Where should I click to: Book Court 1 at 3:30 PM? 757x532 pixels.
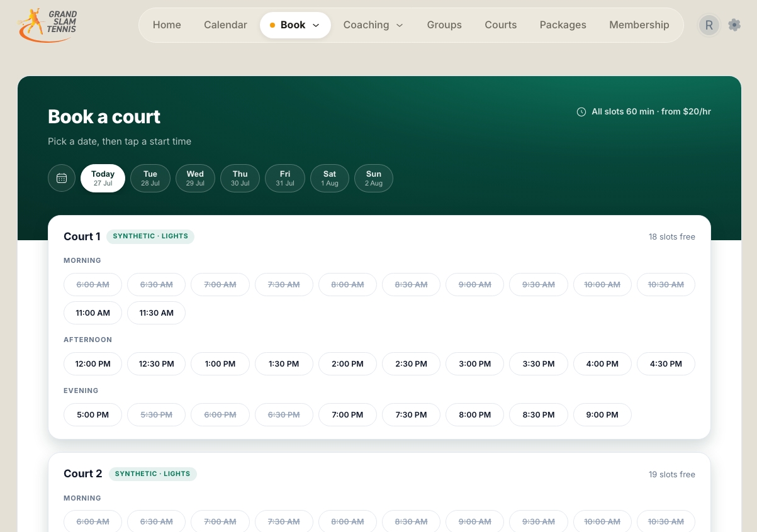tap(539, 363)
